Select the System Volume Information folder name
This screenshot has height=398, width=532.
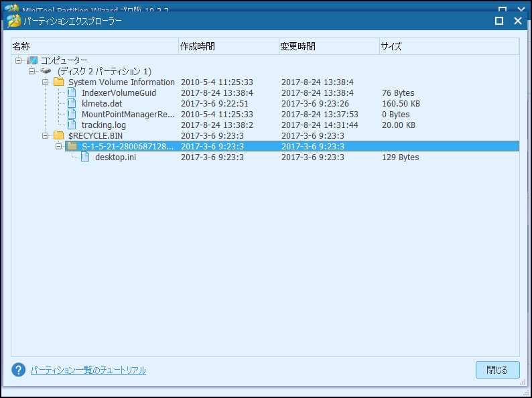(121, 82)
